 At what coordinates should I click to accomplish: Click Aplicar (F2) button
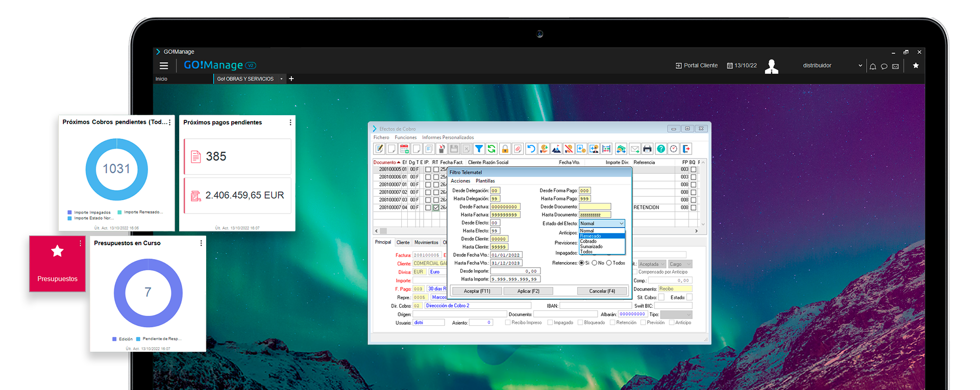coord(528,291)
